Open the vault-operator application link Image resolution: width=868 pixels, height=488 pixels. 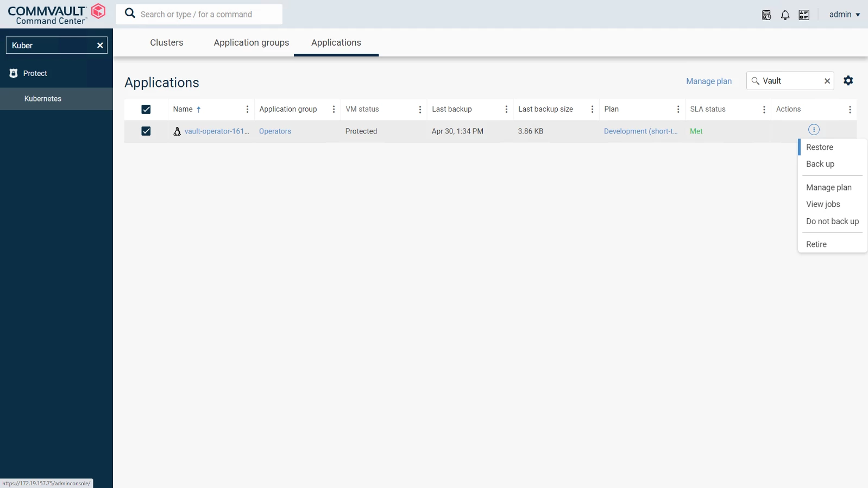217,131
